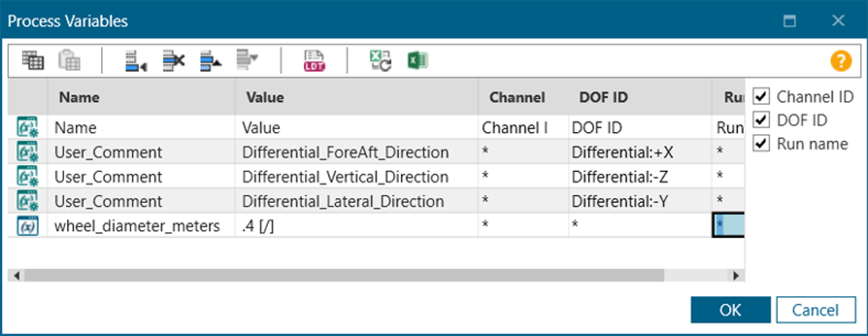Image resolution: width=868 pixels, height=336 pixels.
Task: Disable the Run name checkbox
Action: click(x=762, y=143)
